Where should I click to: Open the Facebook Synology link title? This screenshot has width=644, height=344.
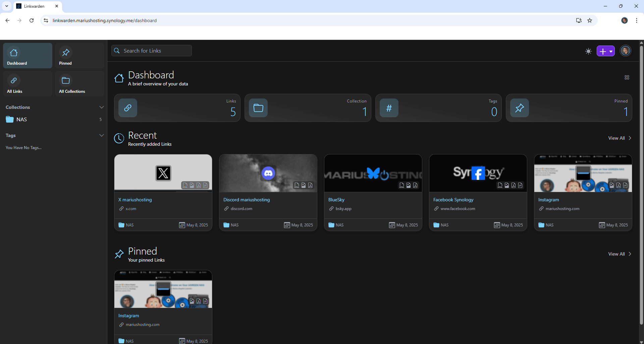(453, 200)
